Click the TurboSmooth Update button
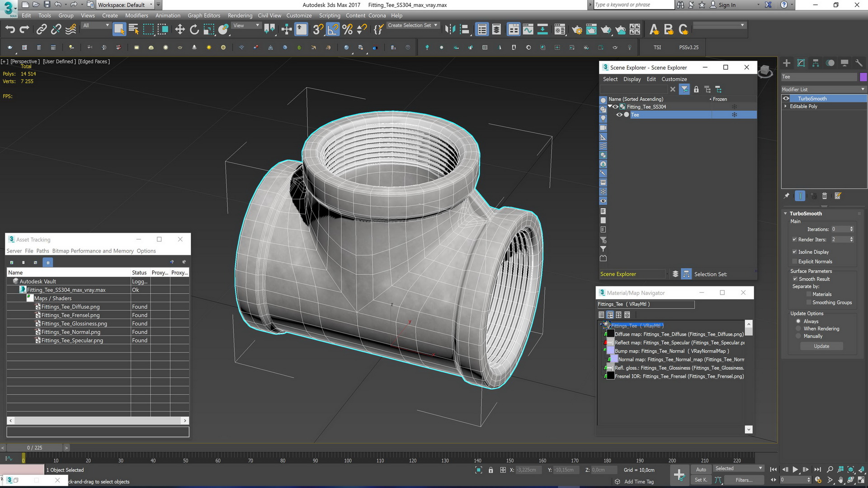This screenshot has width=868, height=488. (x=821, y=347)
